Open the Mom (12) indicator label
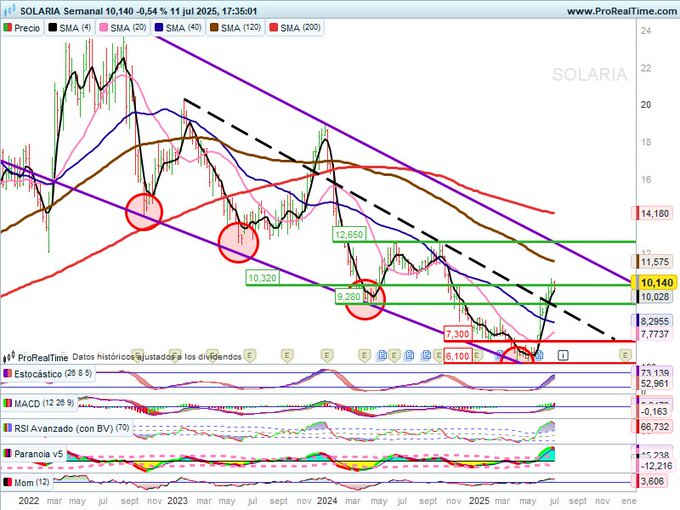Image resolution: width=680 pixels, height=510 pixels. [26, 482]
